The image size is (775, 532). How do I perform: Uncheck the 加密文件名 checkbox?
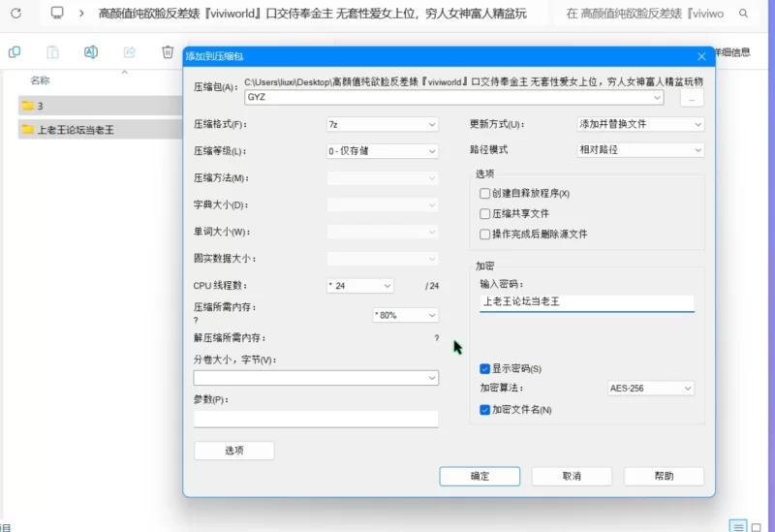485,409
